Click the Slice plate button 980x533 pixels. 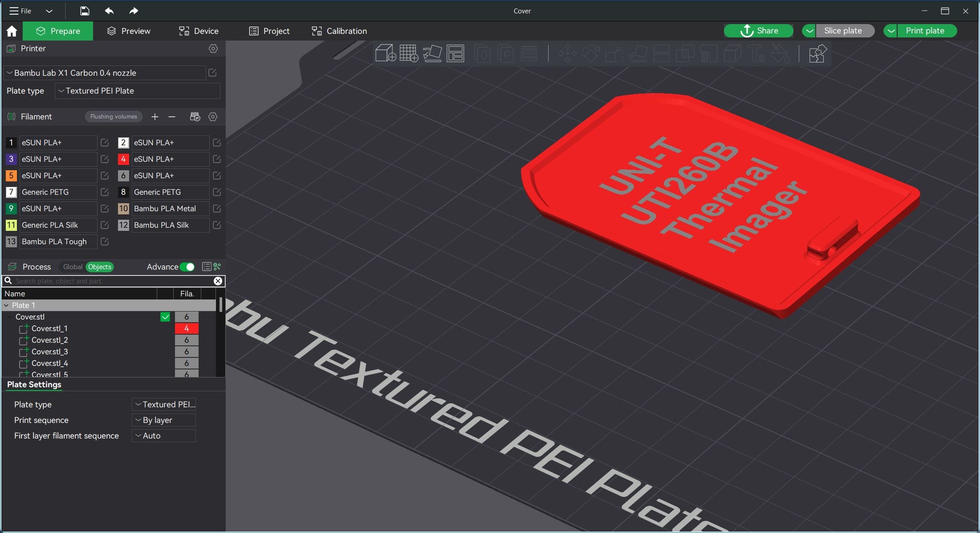[x=845, y=31]
